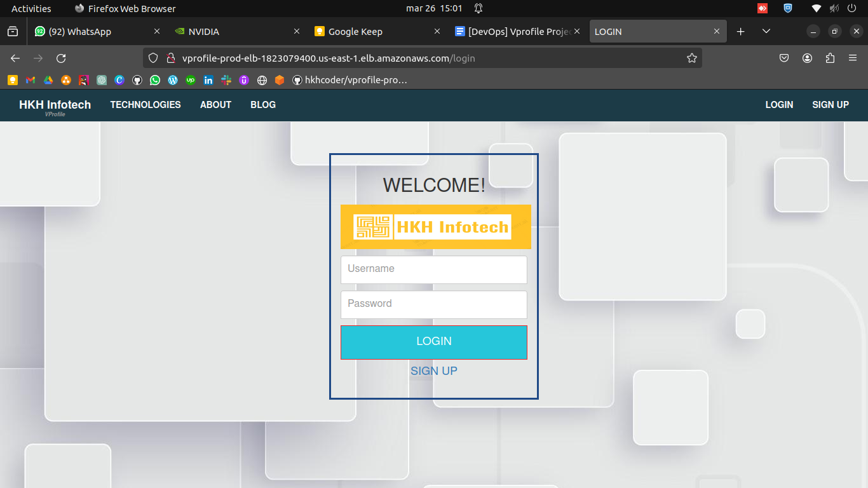The width and height of the screenshot is (868, 488).
Task: Click the shield tracking protection icon
Action: (153, 58)
